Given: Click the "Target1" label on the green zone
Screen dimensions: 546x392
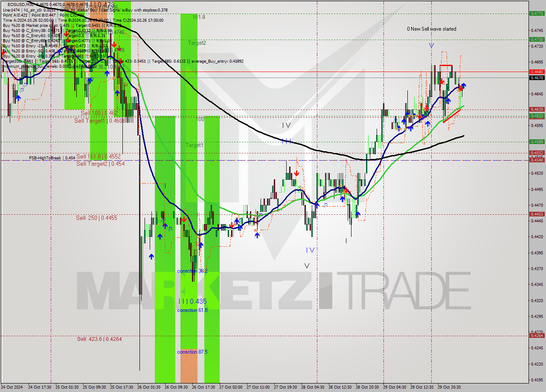Looking at the screenshot, I should 194,145.
